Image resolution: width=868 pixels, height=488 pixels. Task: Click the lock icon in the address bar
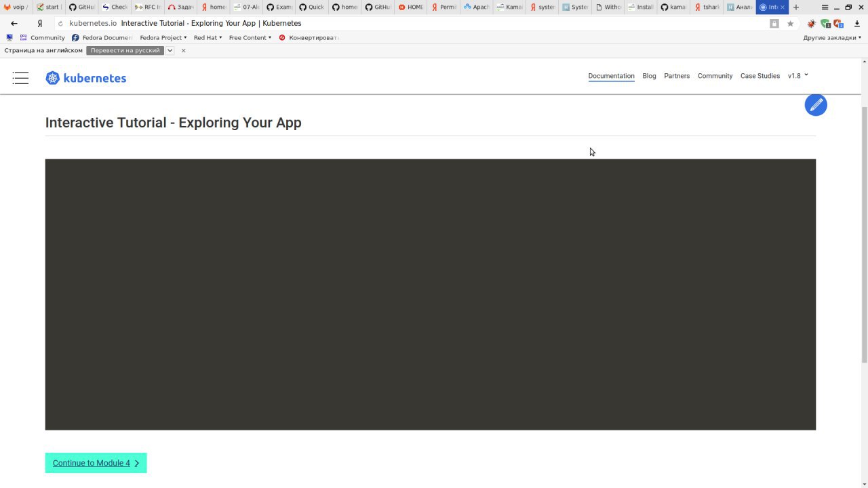[x=774, y=23]
